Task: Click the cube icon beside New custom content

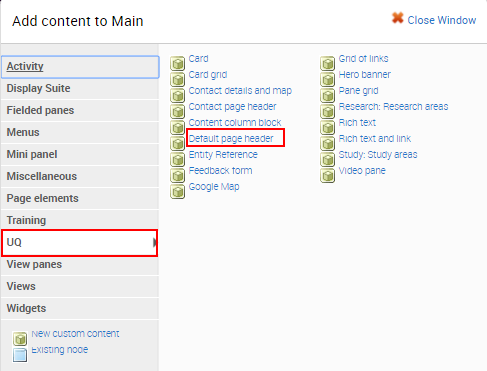Action: 20,339
